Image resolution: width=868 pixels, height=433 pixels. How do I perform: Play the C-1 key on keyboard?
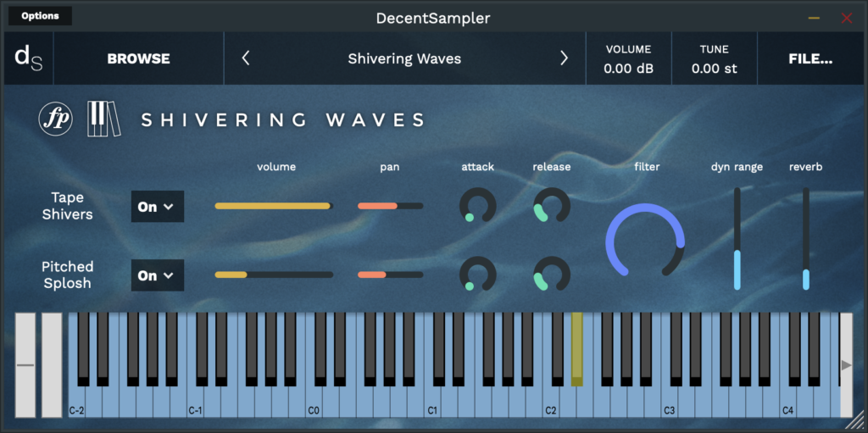pos(195,402)
